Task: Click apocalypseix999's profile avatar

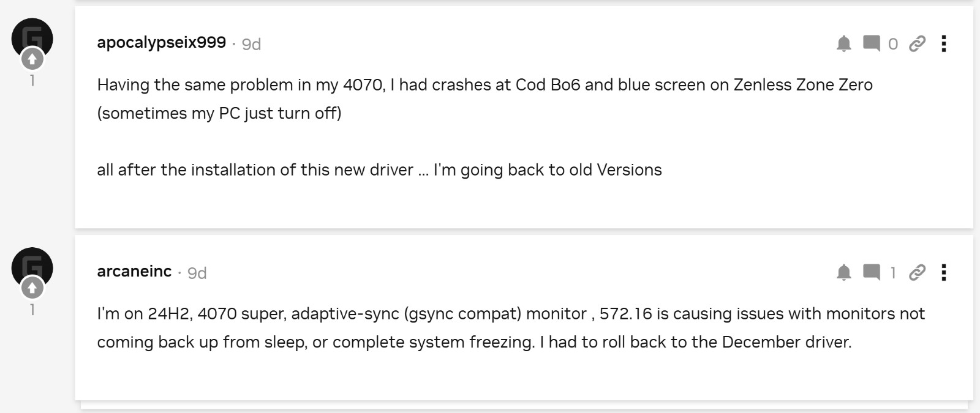Action: [32, 35]
